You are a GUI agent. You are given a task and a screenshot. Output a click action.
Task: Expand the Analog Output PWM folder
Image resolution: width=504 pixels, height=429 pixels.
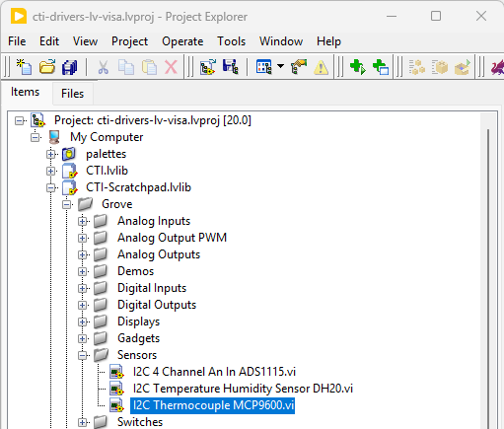(83, 238)
